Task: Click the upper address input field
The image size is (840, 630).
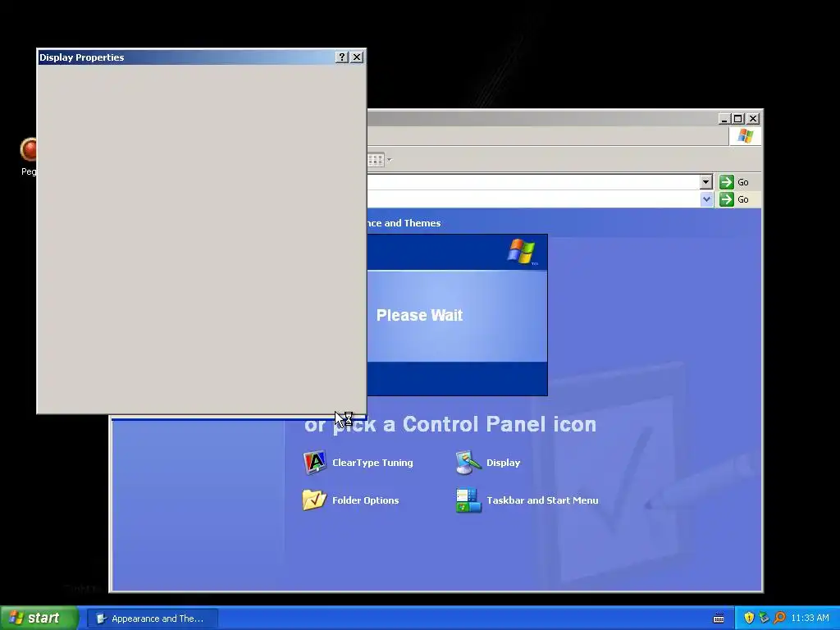Action: [533, 182]
